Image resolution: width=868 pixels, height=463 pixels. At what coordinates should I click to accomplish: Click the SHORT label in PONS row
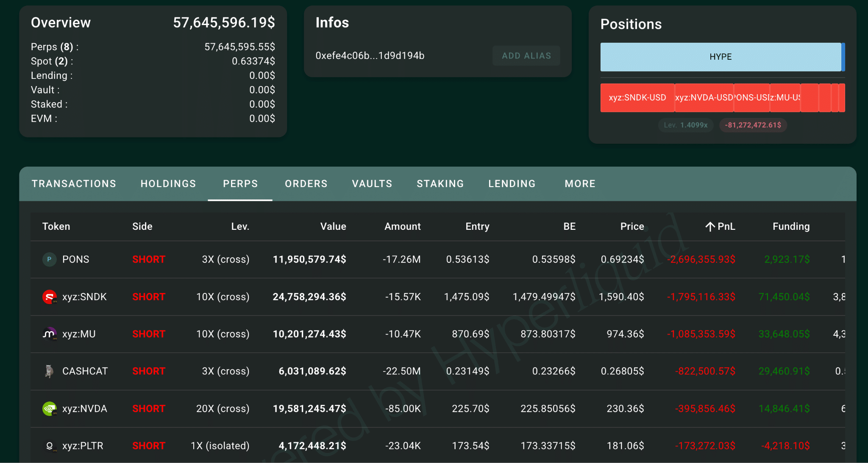[x=149, y=259]
